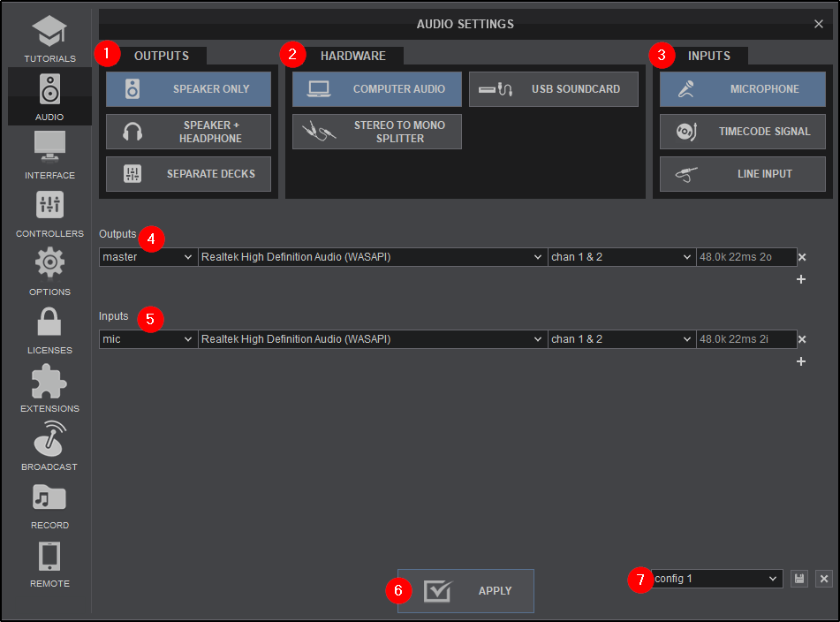840x622 pixels.
Task: Choose USB Soundcard hardware option
Action: 553,89
